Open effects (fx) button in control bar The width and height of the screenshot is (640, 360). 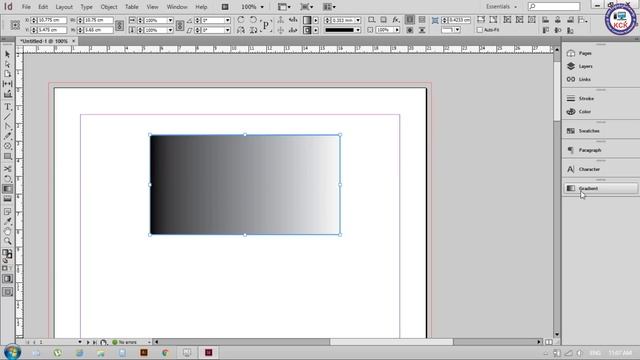tap(396, 20)
